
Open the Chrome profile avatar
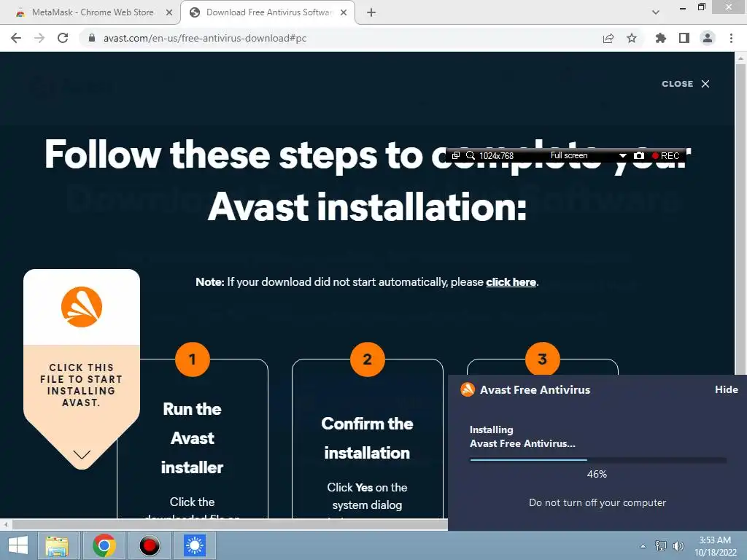pyautogui.click(x=708, y=38)
